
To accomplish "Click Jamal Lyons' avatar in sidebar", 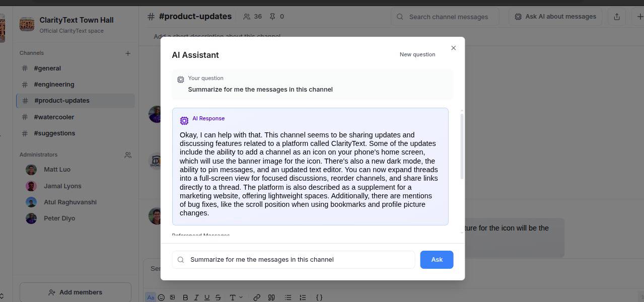I will coord(31,186).
